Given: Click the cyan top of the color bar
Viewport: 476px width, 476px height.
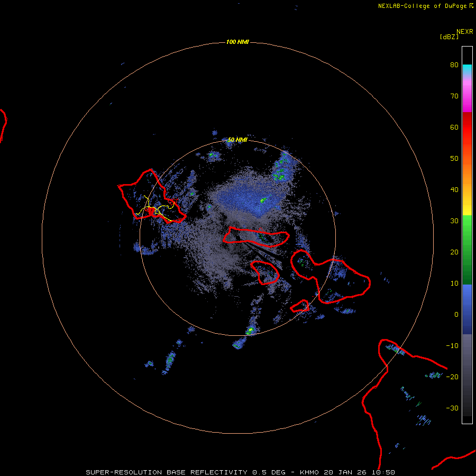Looking at the screenshot, I should [467, 69].
